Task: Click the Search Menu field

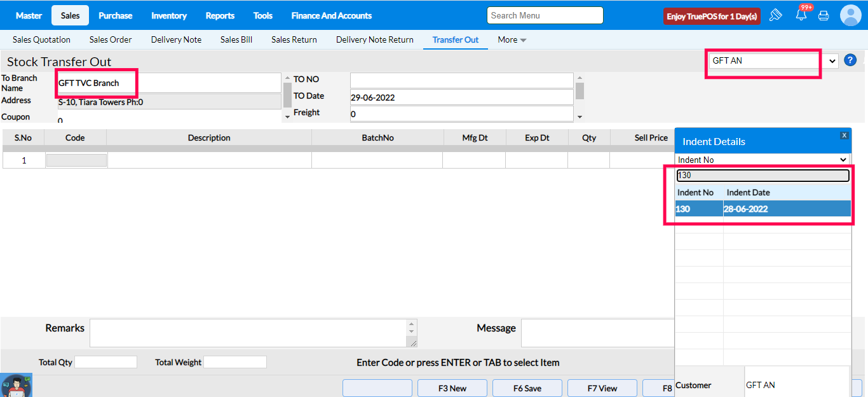Action: click(545, 15)
